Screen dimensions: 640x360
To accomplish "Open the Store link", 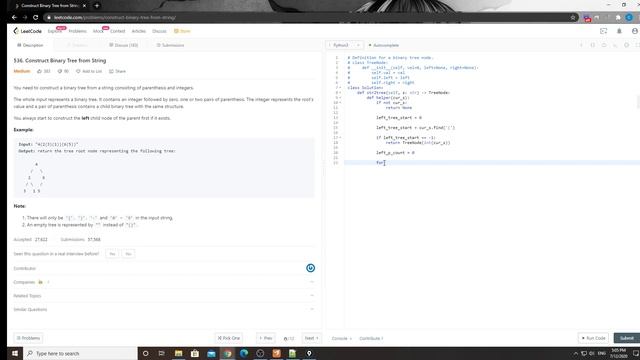I will pos(182,31).
